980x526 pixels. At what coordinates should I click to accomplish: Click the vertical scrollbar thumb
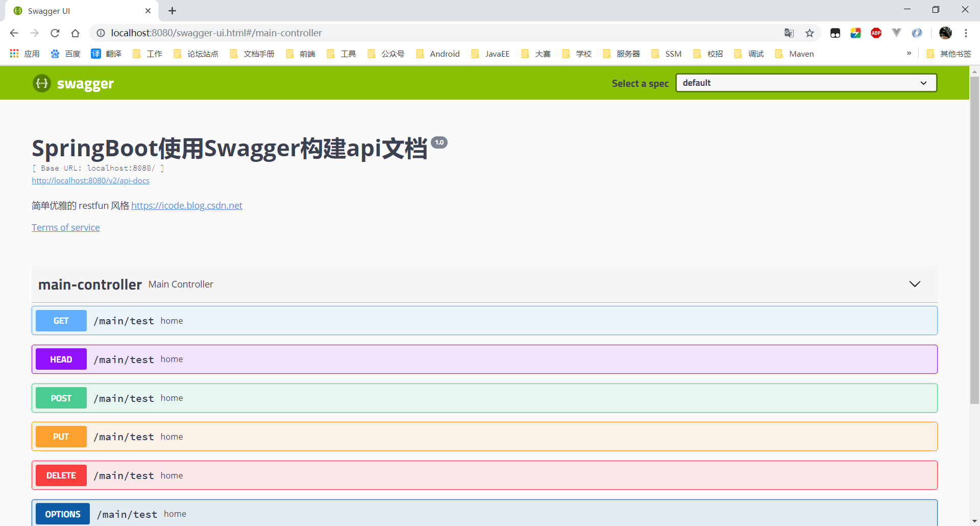point(974,240)
